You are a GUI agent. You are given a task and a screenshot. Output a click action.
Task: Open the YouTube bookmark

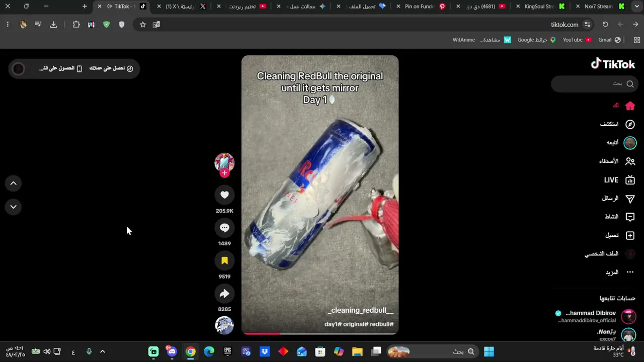tap(577, 40)
